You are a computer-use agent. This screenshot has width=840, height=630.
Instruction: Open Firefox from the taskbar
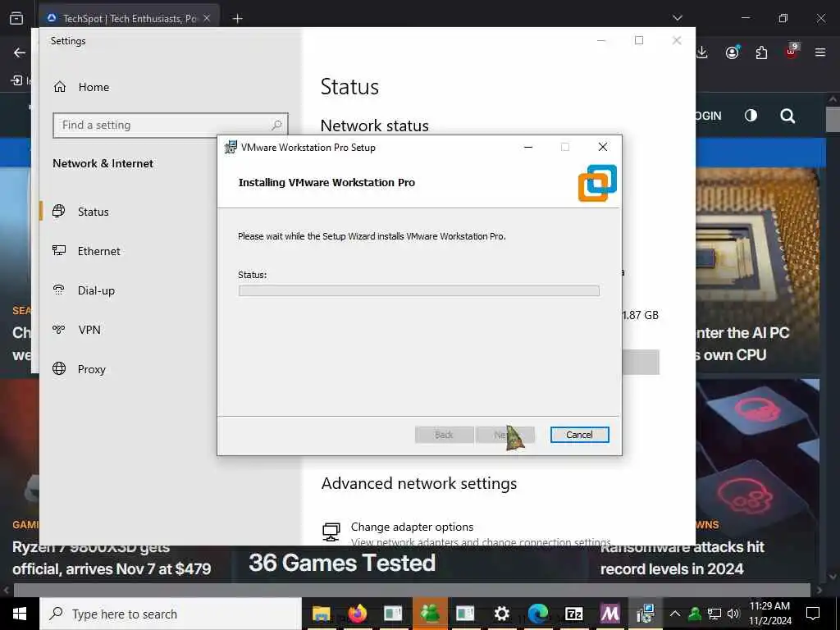[x=358, y=614]
